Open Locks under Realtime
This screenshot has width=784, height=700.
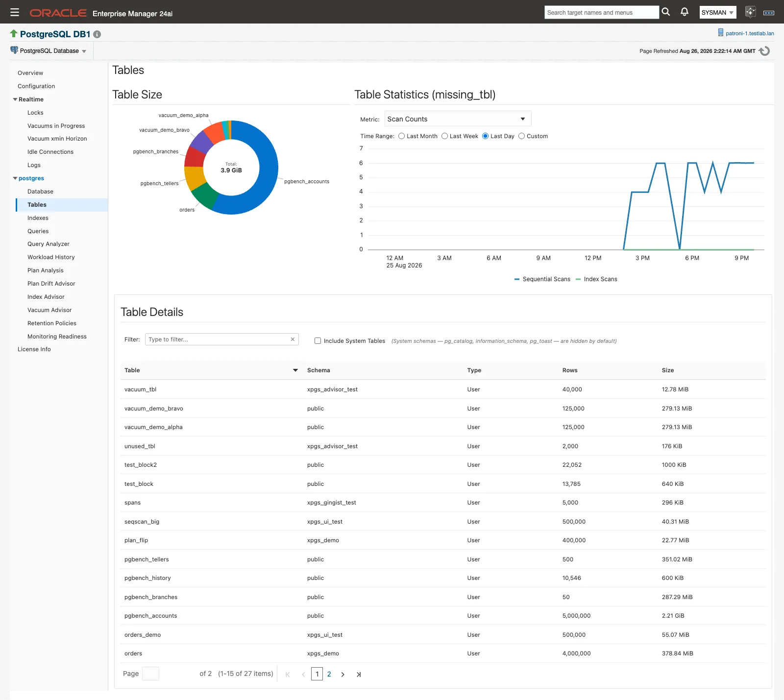coord(35,113)
